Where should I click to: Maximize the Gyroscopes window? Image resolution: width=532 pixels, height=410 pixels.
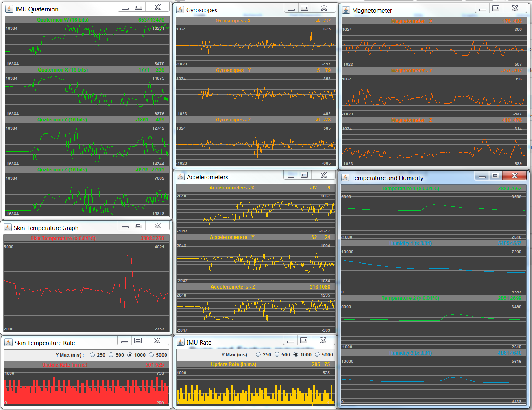[305, 8]
